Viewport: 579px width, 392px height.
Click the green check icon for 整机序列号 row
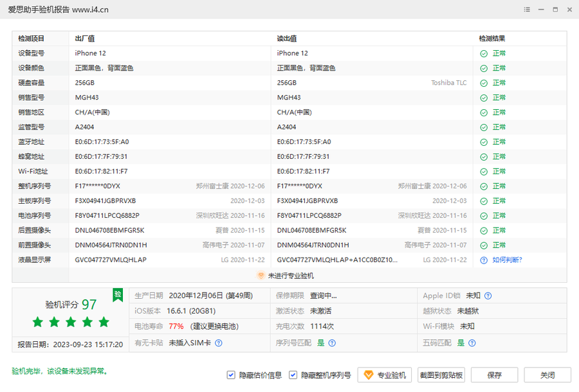[x=484, y=186]
